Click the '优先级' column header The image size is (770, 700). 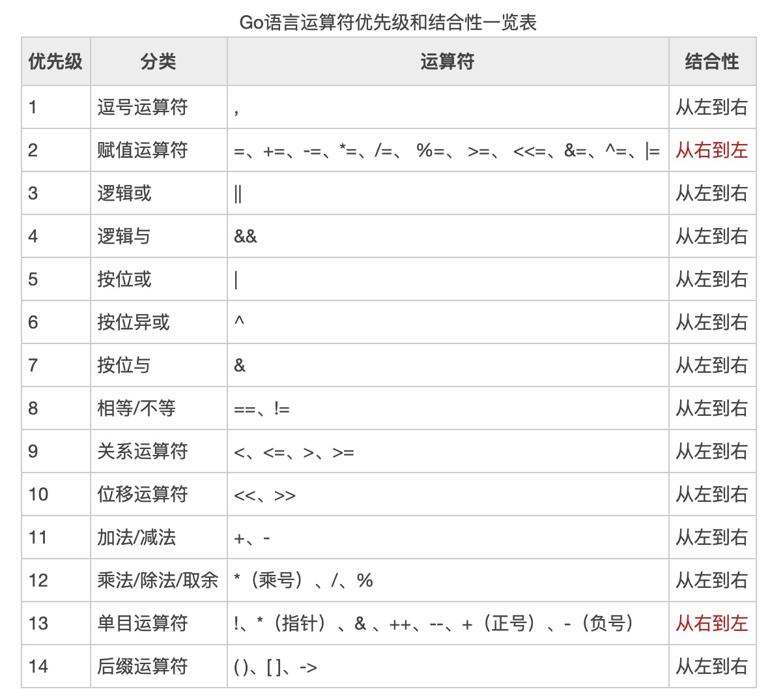(x=55, y=61)
